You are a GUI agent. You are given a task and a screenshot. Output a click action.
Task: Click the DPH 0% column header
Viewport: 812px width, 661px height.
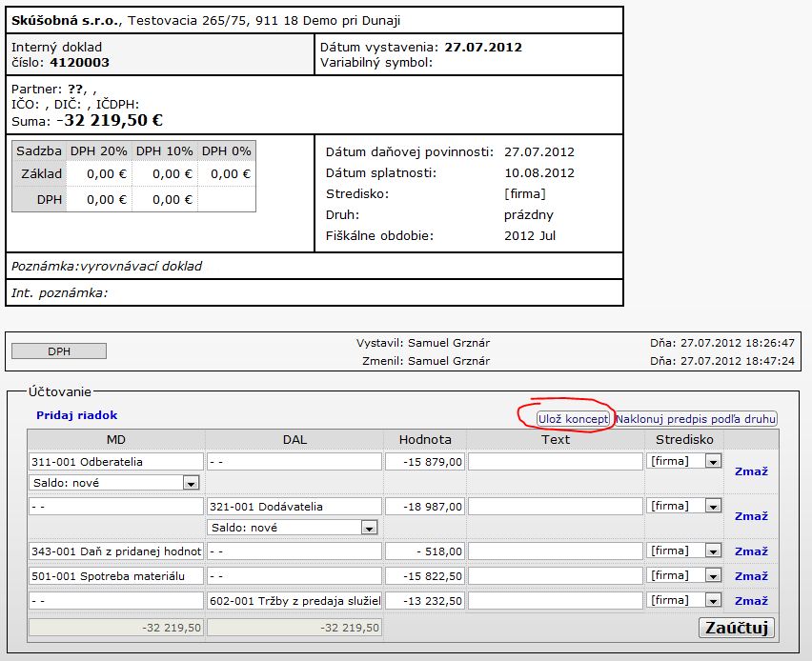pos(226,151)
